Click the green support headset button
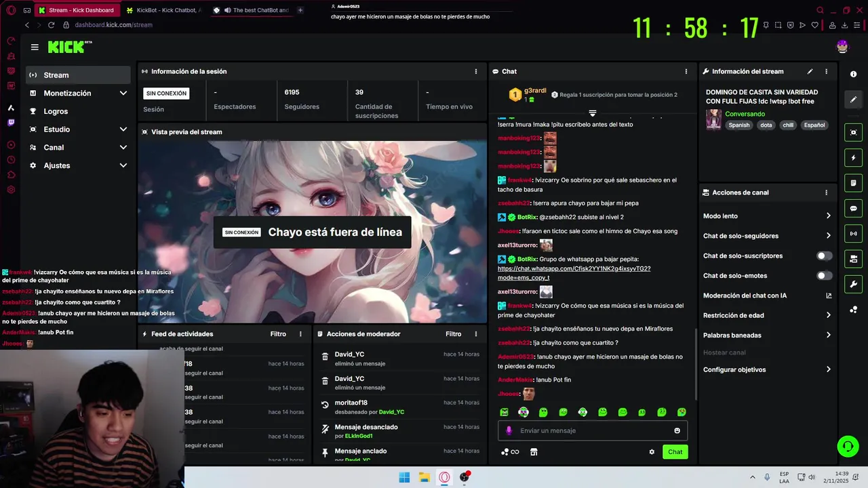Image resolution: width=868 pixels, height=488 pixels. click(x=848, y=446)
